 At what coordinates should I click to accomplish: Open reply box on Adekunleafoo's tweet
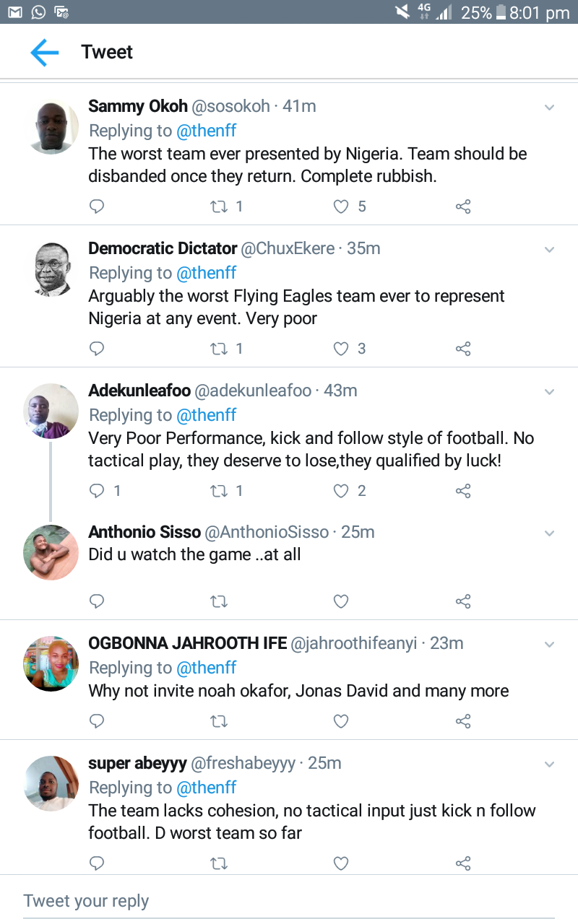coord(97,492)
